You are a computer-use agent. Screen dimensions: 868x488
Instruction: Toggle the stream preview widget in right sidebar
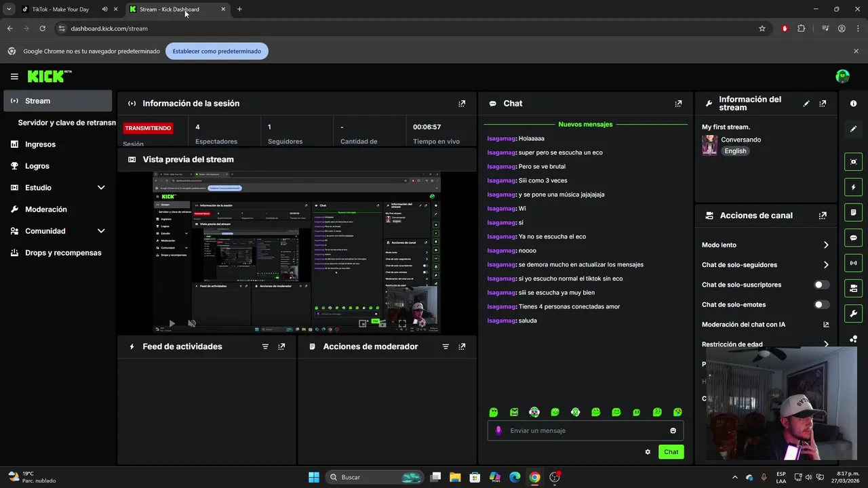coord(853,161)
